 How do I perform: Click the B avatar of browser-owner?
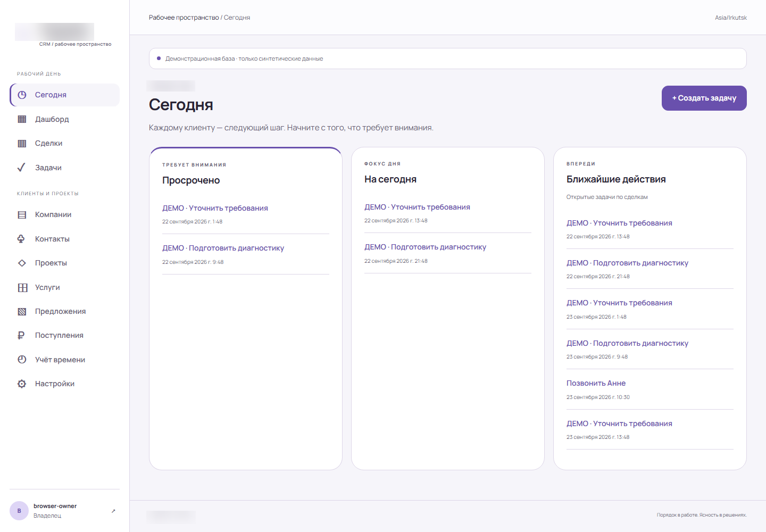click(19, 511)
